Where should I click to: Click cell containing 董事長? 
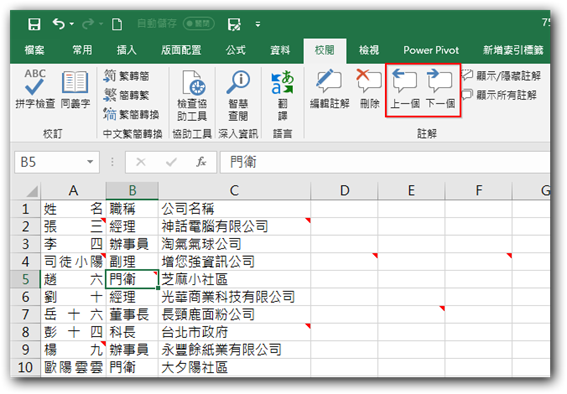click(132, 314)
